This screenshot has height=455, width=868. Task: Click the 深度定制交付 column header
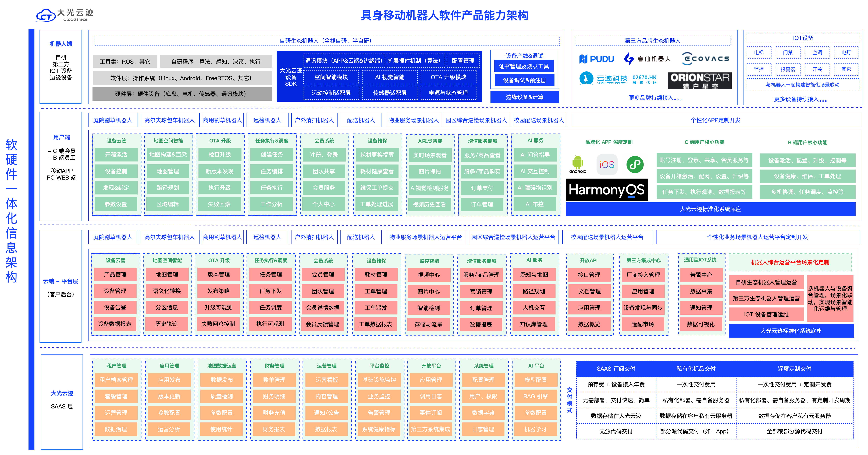[x=794, y=369]
